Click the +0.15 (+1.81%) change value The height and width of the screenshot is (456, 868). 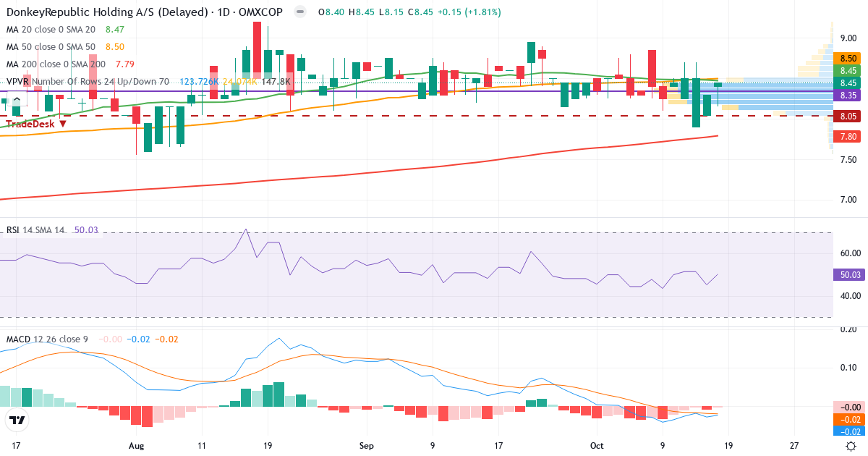pos(469,12)
